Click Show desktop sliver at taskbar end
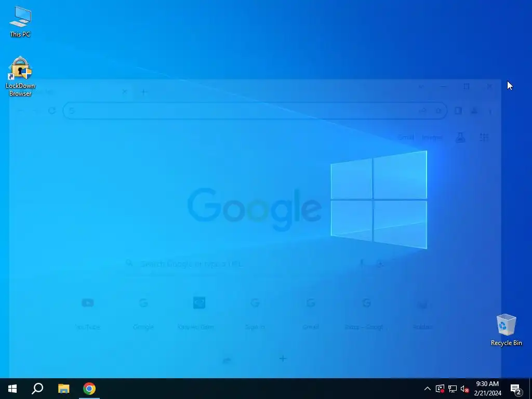Screen dimensions: 532x399 click(x=530, y=389)
